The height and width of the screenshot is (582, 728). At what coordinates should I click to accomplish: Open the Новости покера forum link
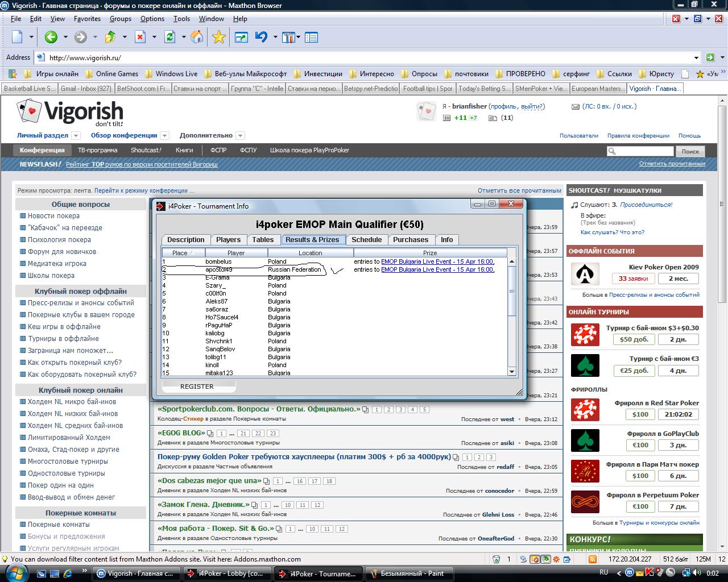53,216
